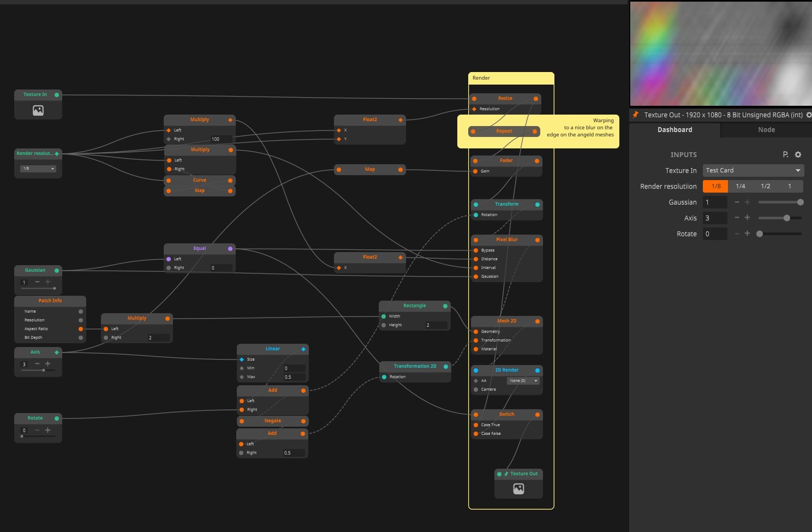Open the AA None dropdown in 2D Render node
This screenshot has width=812, height=532.
click(x=523, y=381)
